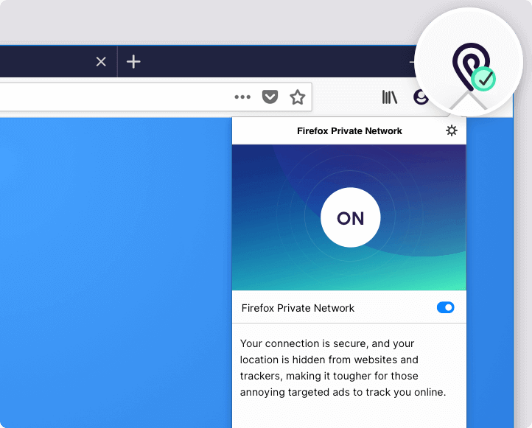Open the three-dot page actions menu
The width and height of the screenshot is (532, 428).
(x=243, y=97)
